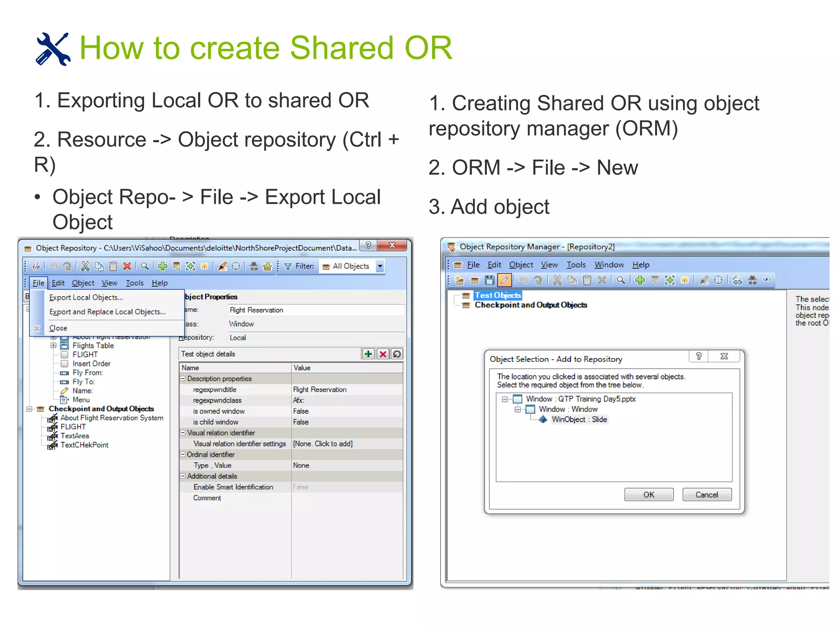Click circular restore arrow in Test object details
Screen dimensions: 840x630
[x=397, y=354]
